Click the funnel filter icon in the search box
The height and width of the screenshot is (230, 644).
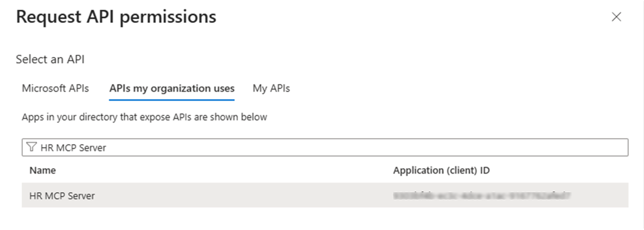pos(31,147)
